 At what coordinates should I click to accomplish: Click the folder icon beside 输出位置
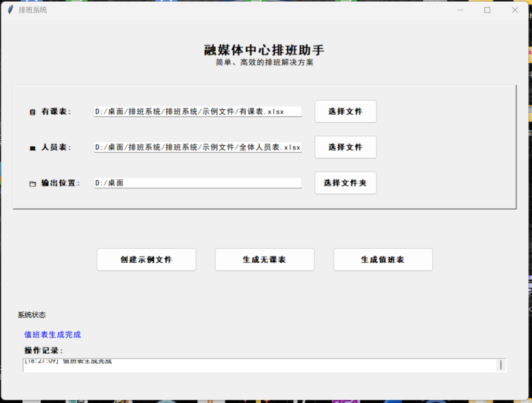click(x=33, y=183)
